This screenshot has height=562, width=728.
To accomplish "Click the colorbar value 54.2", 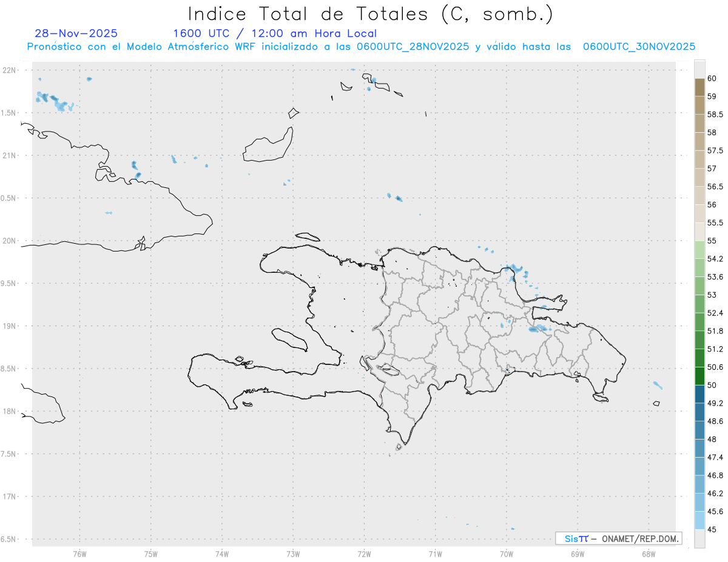I will [x=715, y=259].
